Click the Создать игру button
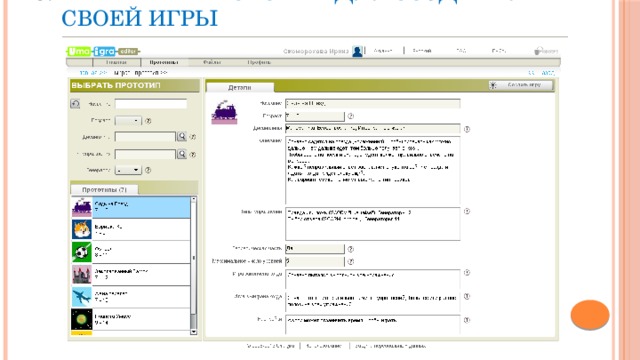Image resolution: width=640 pixels, height=360 pixels. tap(521, 85)
